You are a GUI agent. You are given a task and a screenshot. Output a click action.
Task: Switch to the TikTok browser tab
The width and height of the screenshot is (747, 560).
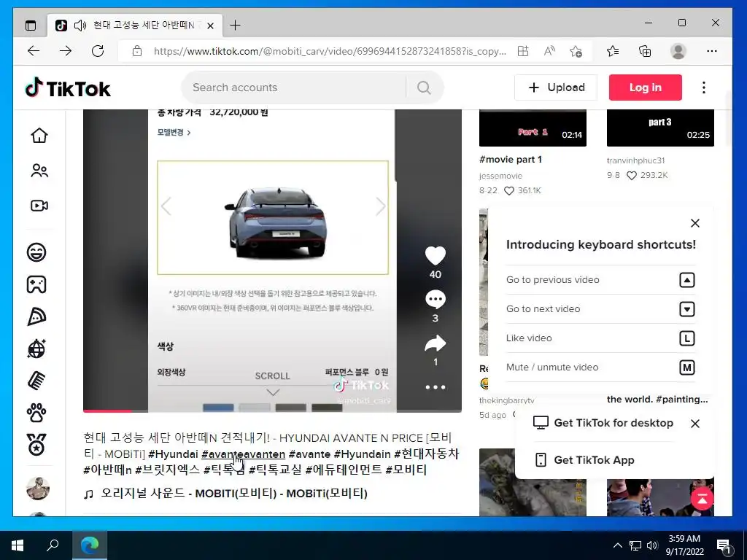click(135, 26)
